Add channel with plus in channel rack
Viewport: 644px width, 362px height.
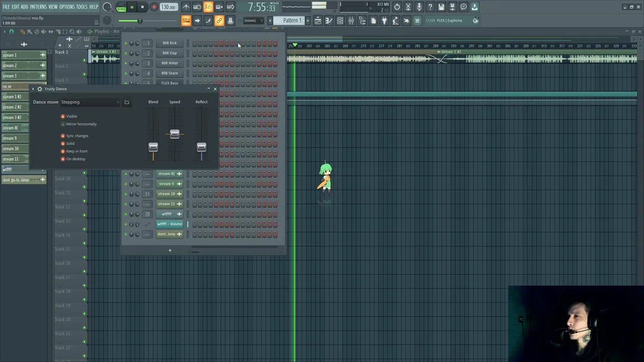170,250
